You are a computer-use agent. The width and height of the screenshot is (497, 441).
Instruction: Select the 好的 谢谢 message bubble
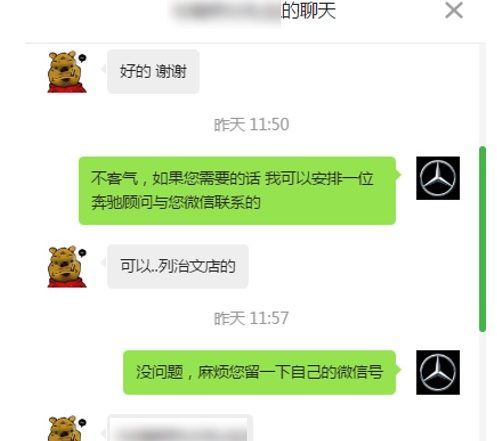(153, 71)
